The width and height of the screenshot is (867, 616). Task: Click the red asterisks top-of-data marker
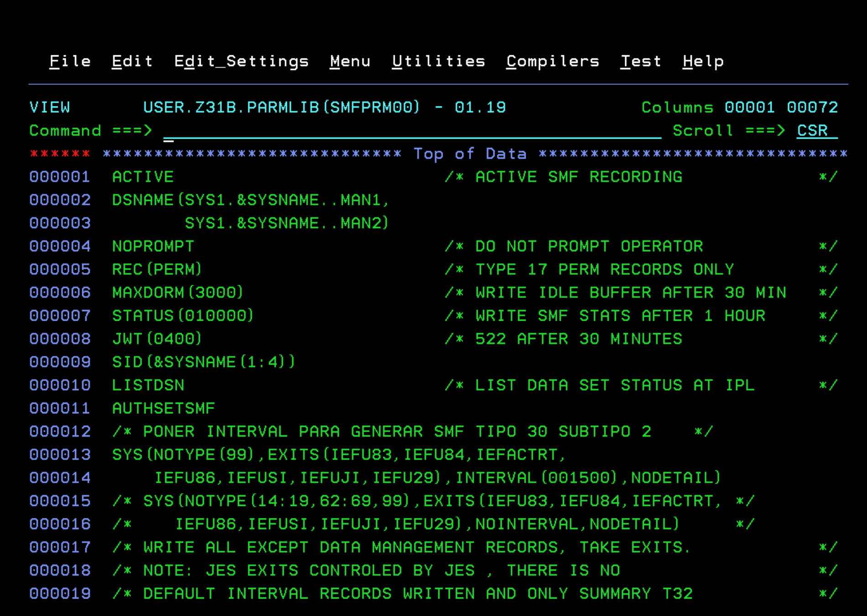(x=60, y=154)
